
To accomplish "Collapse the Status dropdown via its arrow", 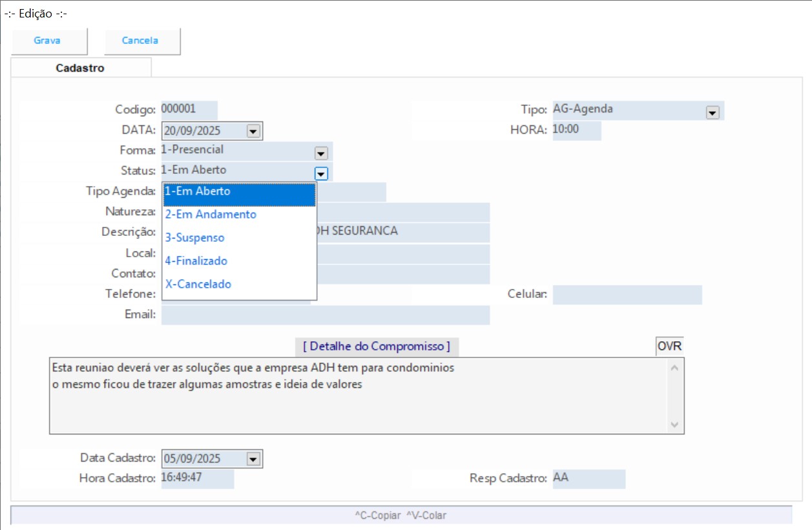I will [x=321, y=173].
